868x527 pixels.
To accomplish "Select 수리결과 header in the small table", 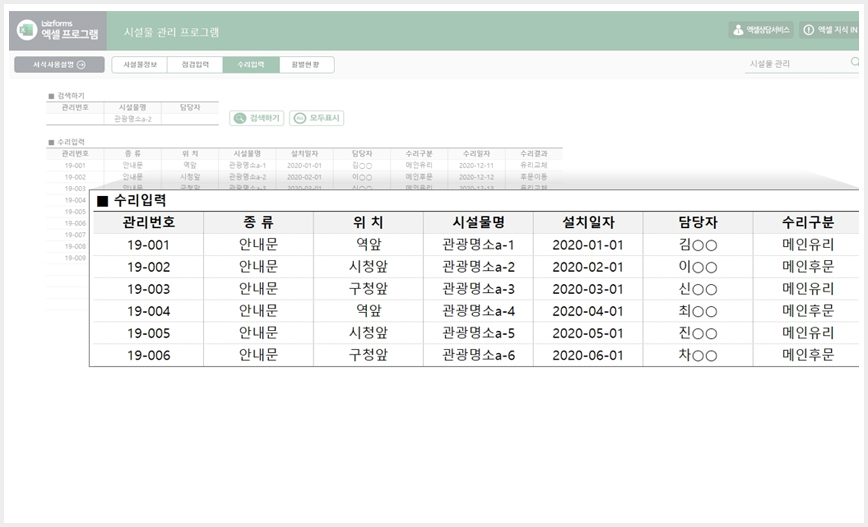I will click(534, 153).
